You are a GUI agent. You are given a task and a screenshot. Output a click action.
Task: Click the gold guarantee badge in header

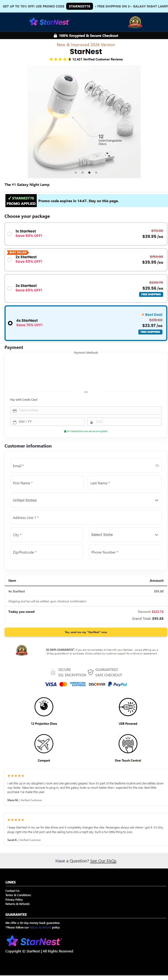pyautogui.click(x=135, y=22)
